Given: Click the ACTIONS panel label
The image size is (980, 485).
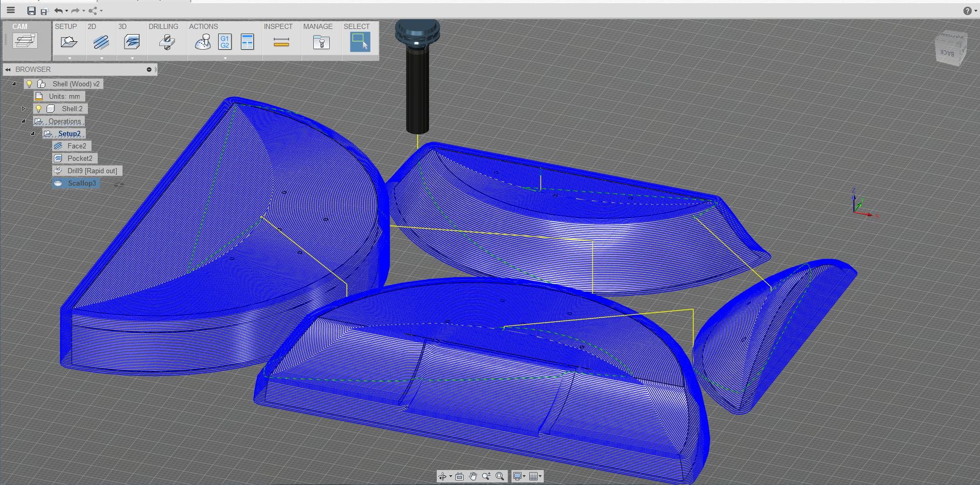Looking at the screenshot, I should click(x=203, y=26).
